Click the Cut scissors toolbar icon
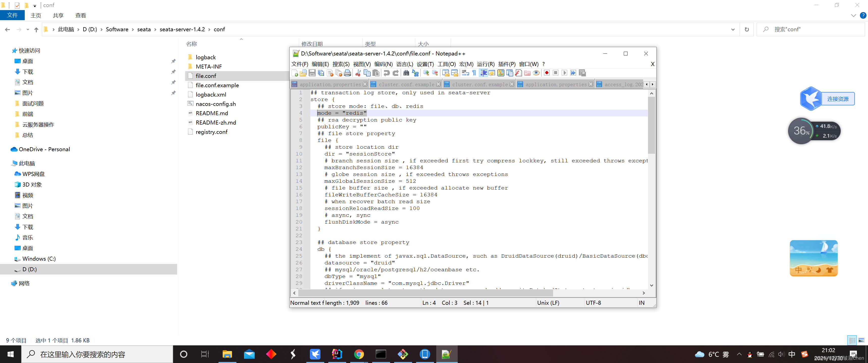The height and width of the screenshot is (363, 868). tap(358, 73)
